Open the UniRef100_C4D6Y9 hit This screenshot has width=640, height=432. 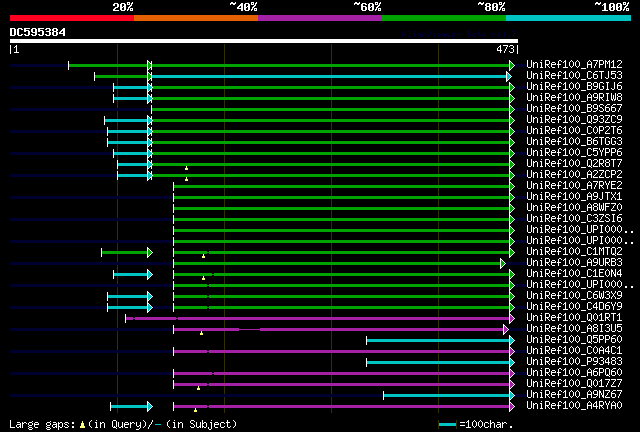[x=574, y=307]
